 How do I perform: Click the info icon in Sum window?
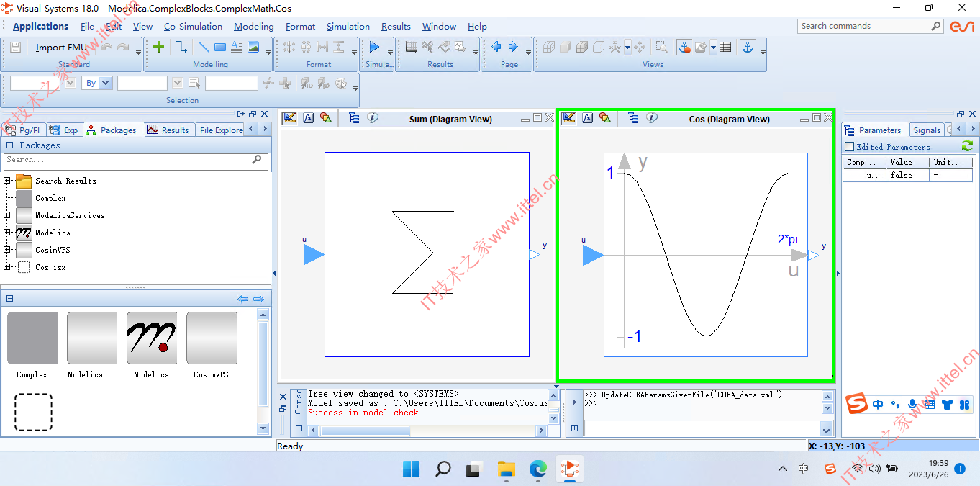373,118
